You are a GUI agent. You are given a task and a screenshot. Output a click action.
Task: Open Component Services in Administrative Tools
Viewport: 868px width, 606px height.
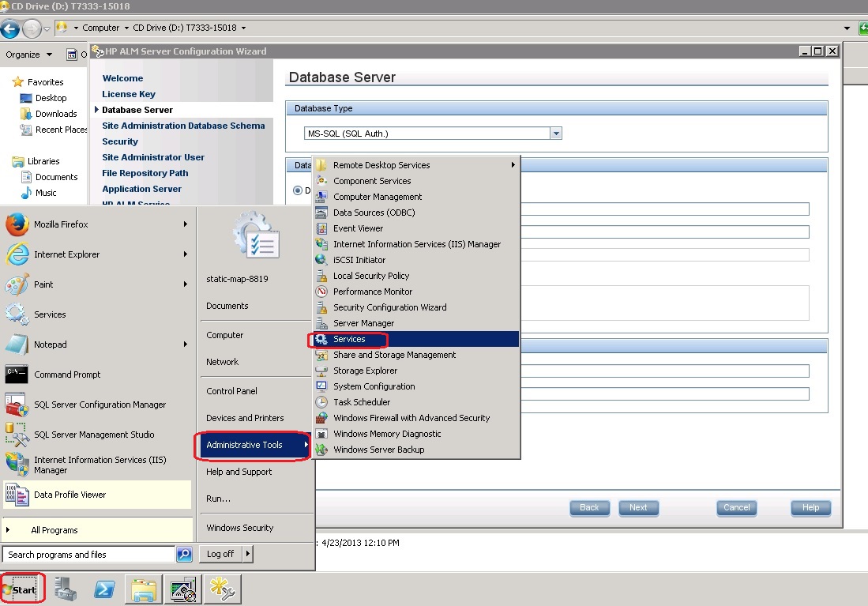click(x=372, y=181)
